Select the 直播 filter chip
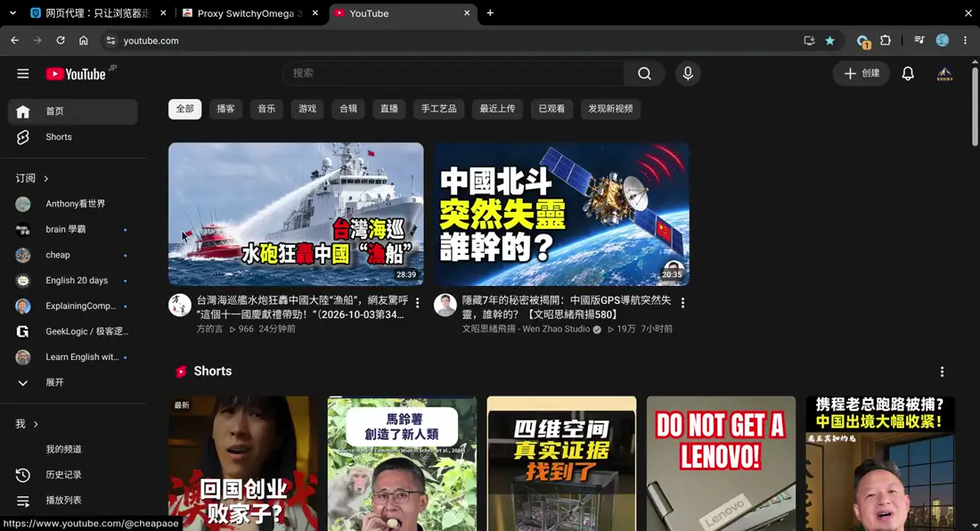980x531 pixels. (389, 109)
